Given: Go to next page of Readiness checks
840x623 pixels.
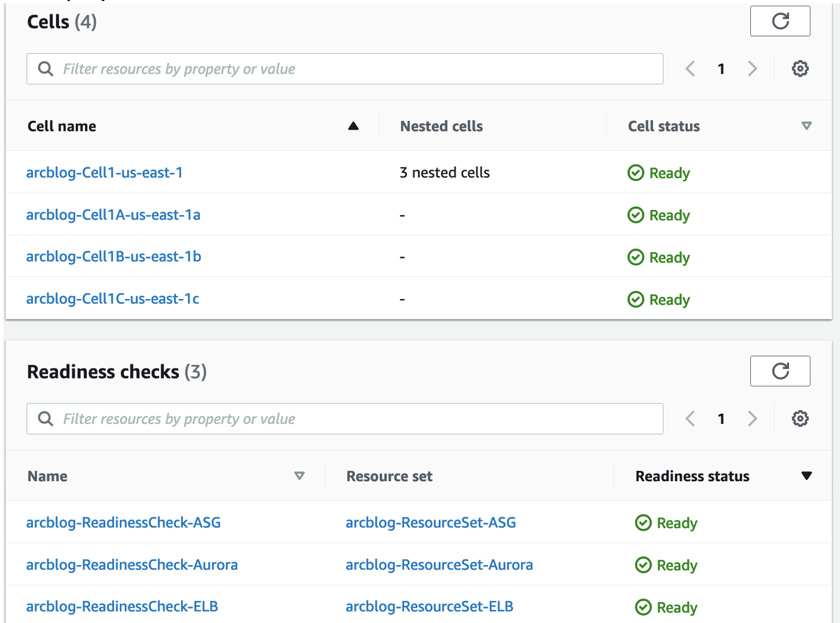Looking at the screenshot, I should point(753,419).
